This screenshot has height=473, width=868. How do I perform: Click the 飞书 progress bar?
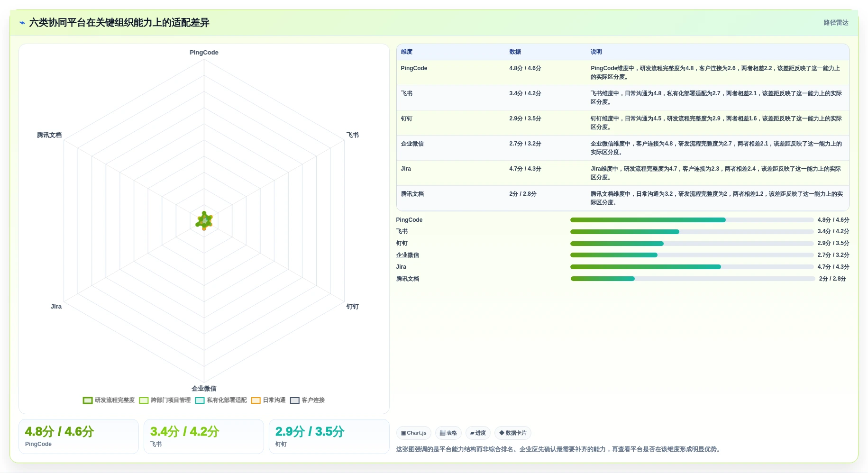click(692, 232)
